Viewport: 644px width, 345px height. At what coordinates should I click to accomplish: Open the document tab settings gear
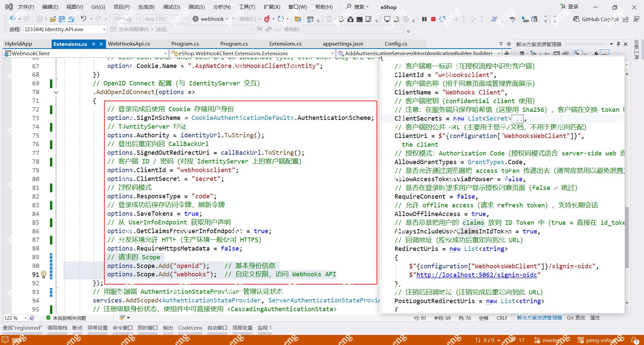[x=509, y=44]
